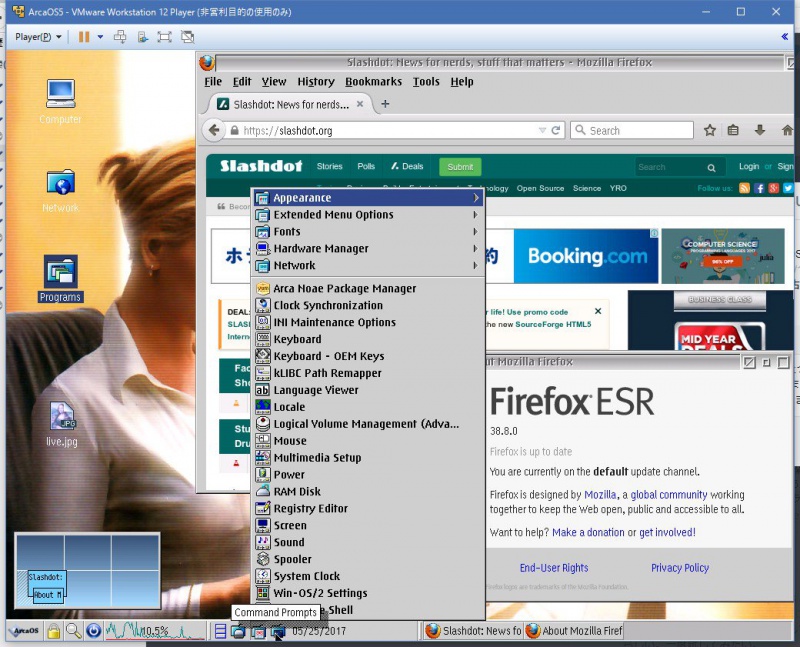The width and height of the screenshot is (800, 647).
Task: Click the blue stacked-bars icon beside CPU meter
Action: pyautogui.click(x=220, y=632)
